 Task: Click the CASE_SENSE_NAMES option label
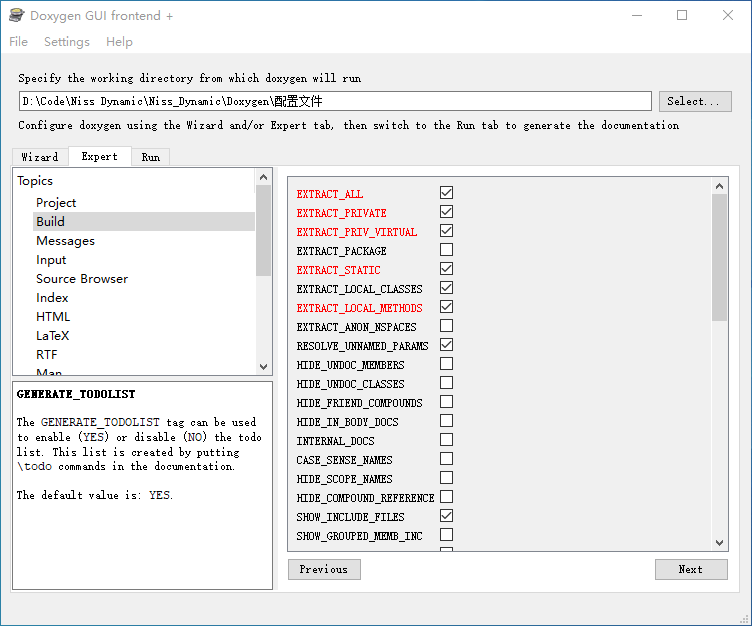[344, 460]
